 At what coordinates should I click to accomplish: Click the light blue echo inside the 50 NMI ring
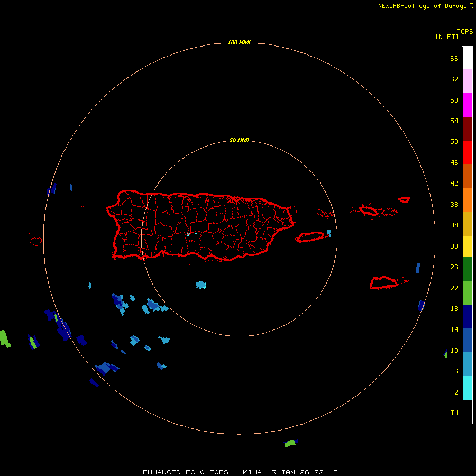(201, 285)
